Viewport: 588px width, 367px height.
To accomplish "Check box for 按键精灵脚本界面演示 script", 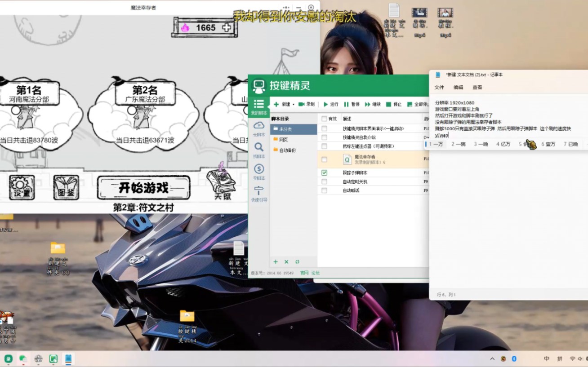I will 324,128.
